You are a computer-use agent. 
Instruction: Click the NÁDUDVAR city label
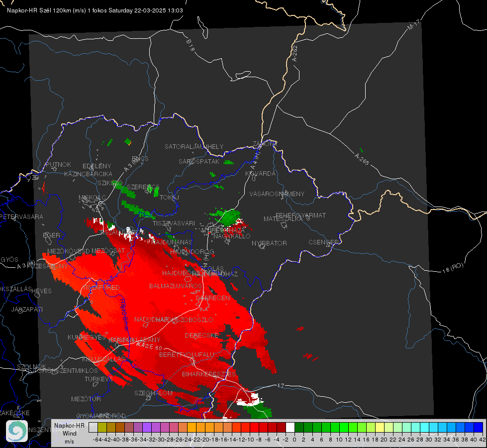pyautogui.click(x=151, y=319)
